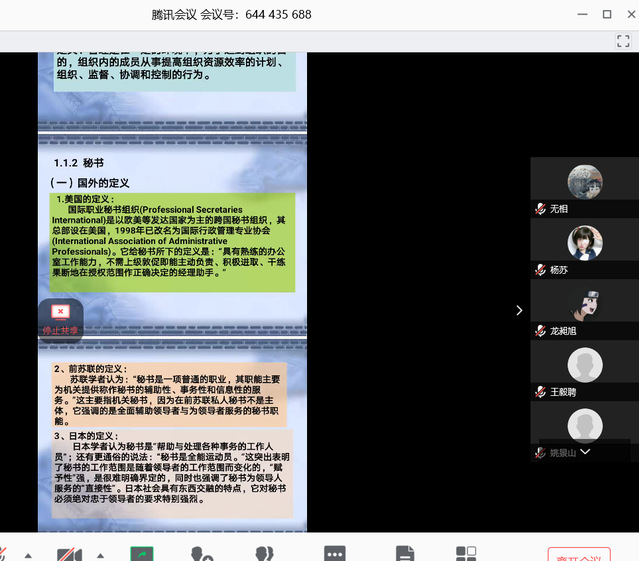Screen dimensions: 639x561
Task: Expand the microphone options arrow
Action: (28, 555)
